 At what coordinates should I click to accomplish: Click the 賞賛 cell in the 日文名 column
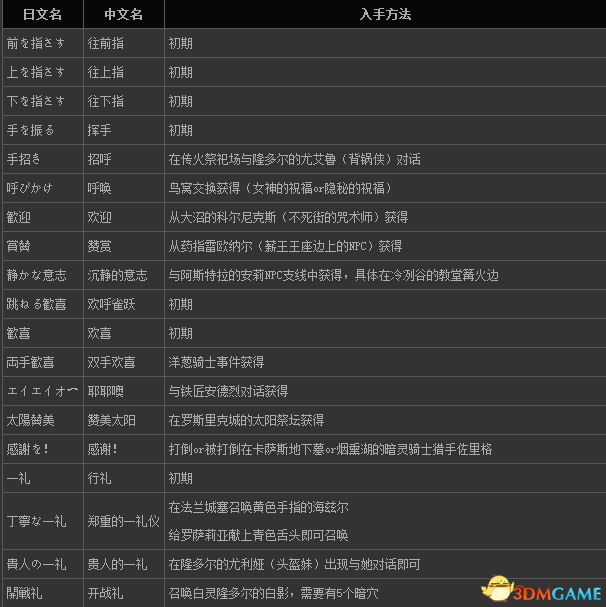43,246
